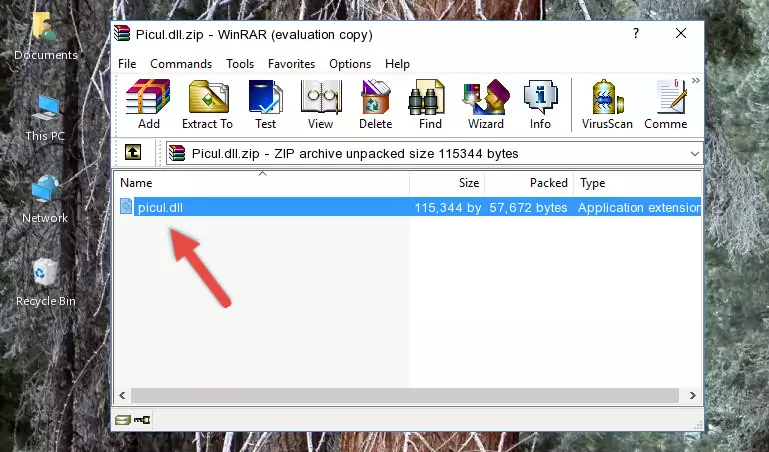
Task: Sort by the Size column header
Action: pos(447,183)
